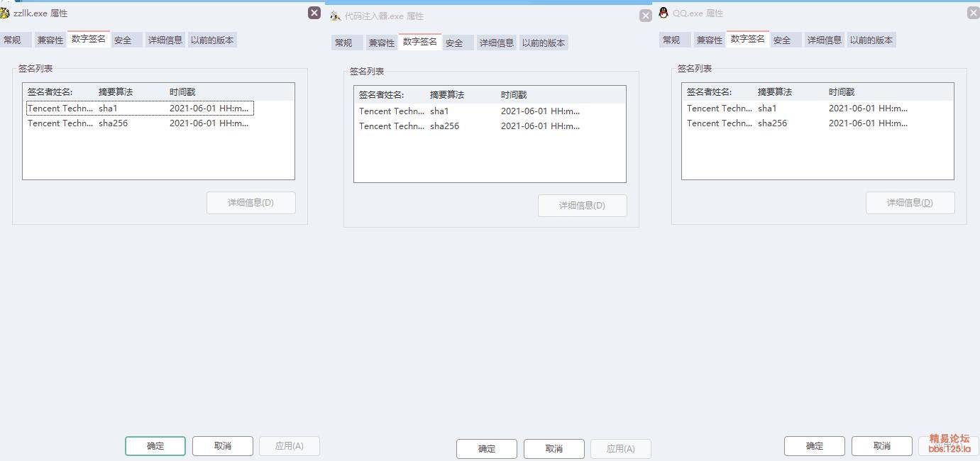Viewport: 980px width, 461px height.
Task: Select sha1 signature row in zzllk.exe list
Action: [140, 109]
